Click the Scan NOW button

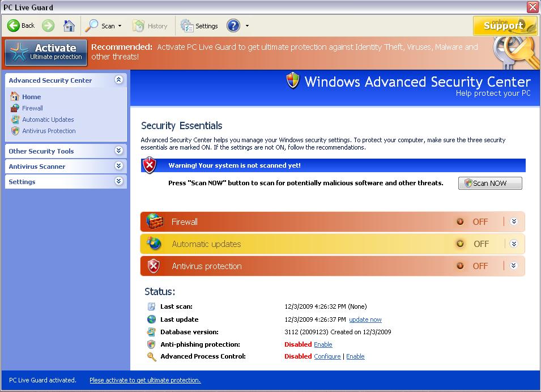490,183
